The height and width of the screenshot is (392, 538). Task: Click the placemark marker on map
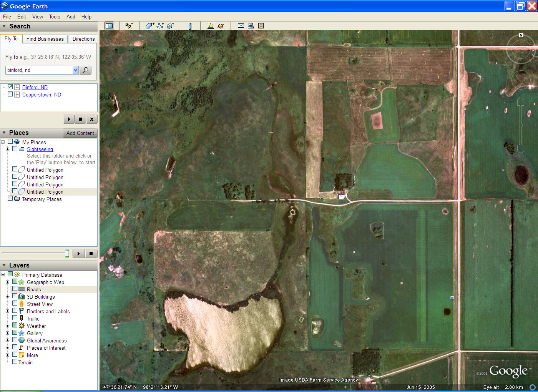(452, 297)
